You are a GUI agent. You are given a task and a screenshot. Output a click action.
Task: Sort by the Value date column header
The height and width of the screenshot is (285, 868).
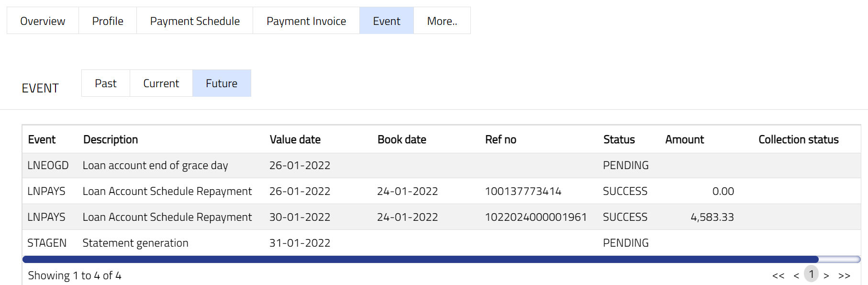295,139
